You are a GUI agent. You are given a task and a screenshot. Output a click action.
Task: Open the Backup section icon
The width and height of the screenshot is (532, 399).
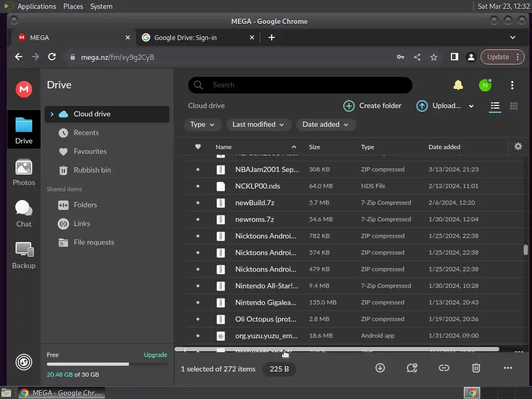[24, 249]
